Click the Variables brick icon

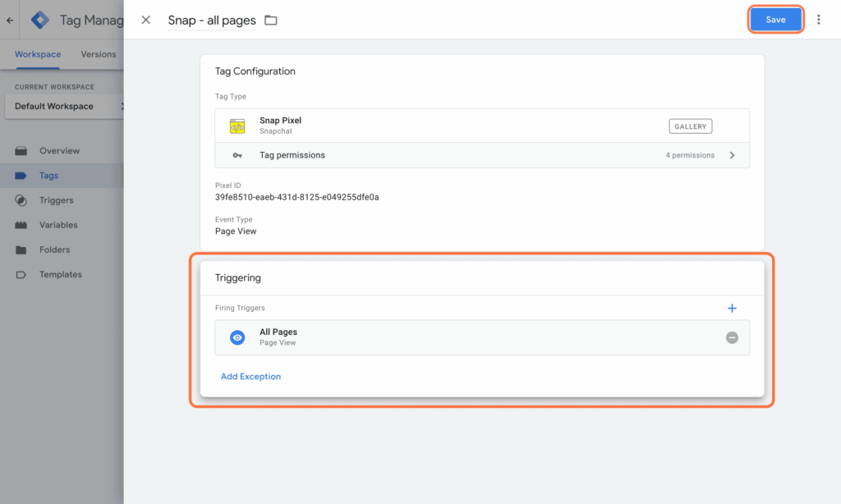click(x=21, y=225)
